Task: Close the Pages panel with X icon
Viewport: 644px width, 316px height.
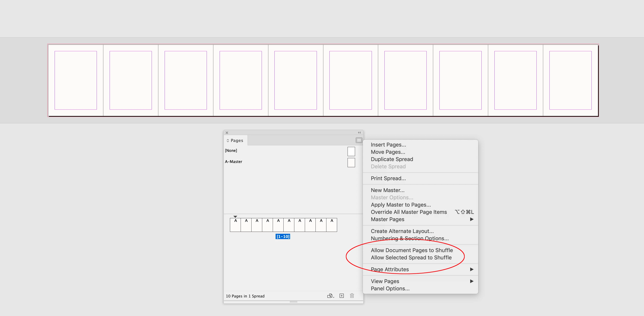Action: [x=227, y=133]
